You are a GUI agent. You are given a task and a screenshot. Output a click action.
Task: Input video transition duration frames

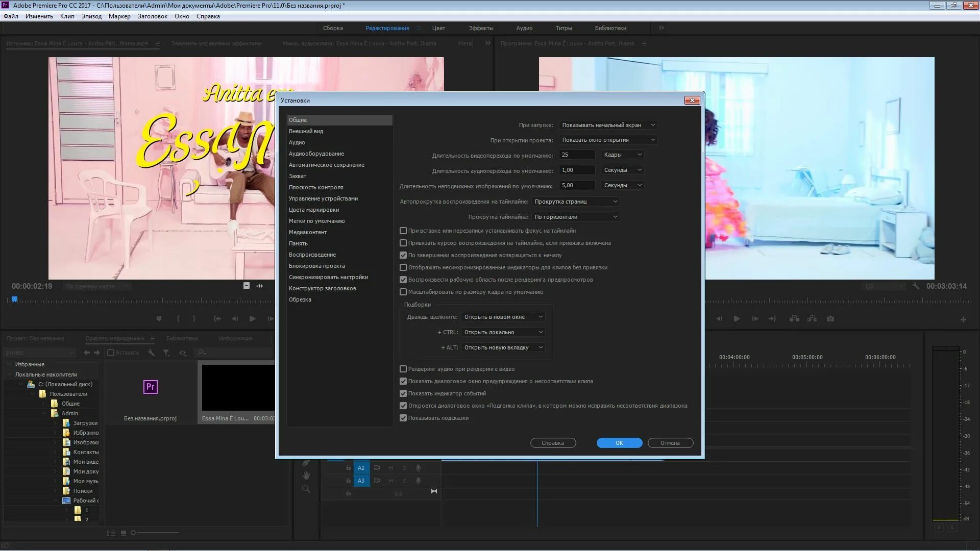pos(577,155)
